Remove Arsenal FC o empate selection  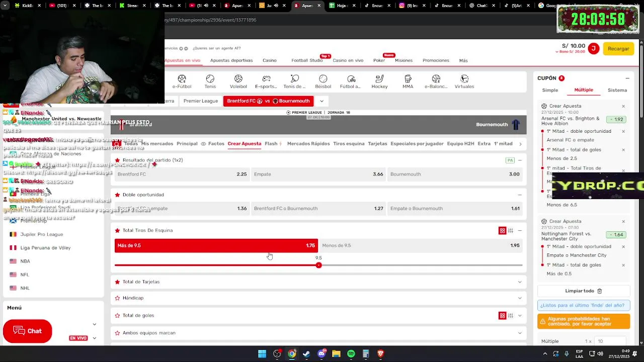pyautogui.click(x=623, y=132)
